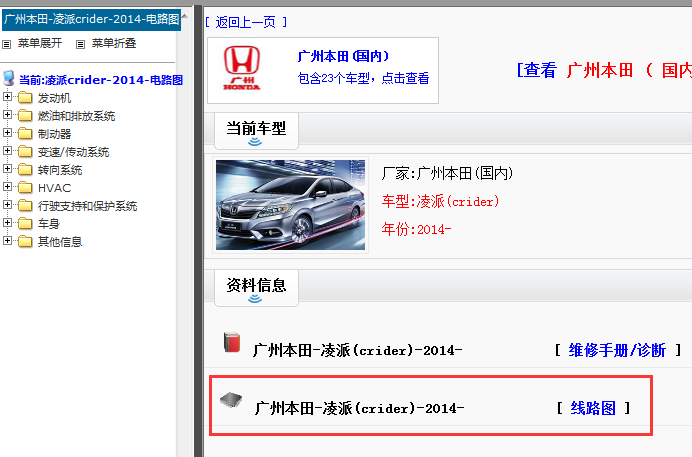Click the 查看 广州本田 link at top right

pyautogui.click(x=604, y=70)
